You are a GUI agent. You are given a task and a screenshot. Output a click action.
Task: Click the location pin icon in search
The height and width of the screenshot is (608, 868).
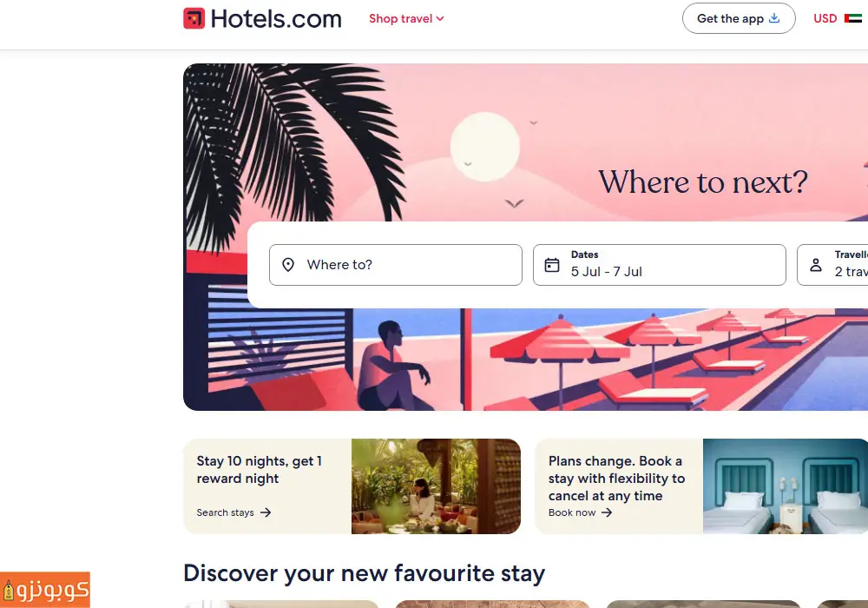(288, 265)
